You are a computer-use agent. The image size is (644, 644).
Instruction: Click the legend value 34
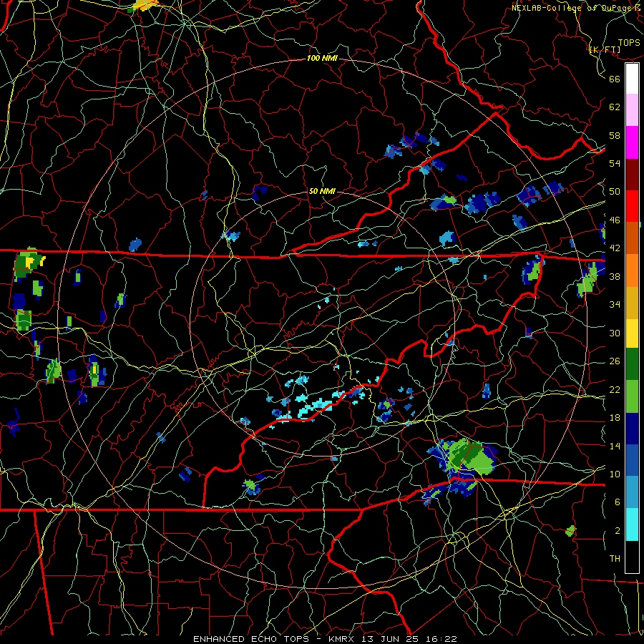(x=615, y=305)
